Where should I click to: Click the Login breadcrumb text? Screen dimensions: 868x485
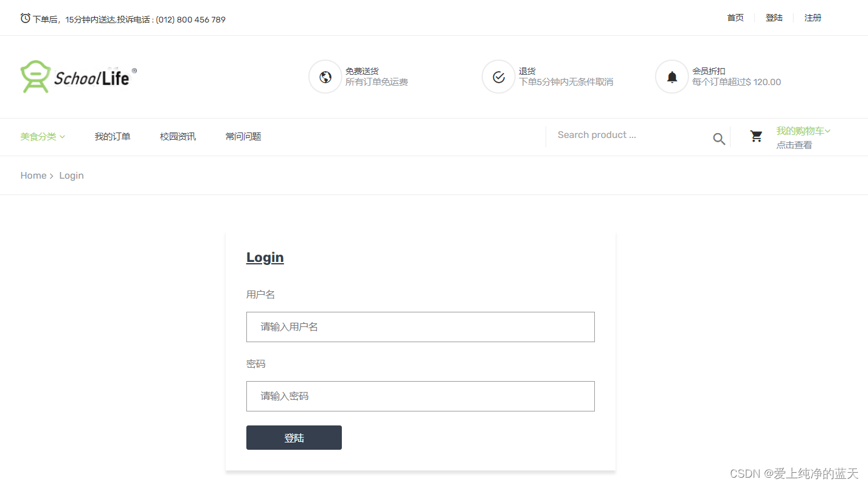click(71, 176)
